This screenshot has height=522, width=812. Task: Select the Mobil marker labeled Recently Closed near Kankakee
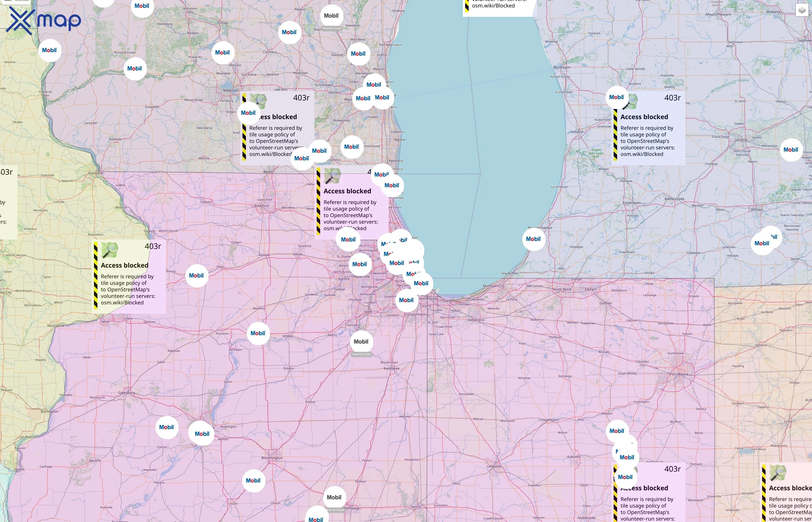(361, 342)
